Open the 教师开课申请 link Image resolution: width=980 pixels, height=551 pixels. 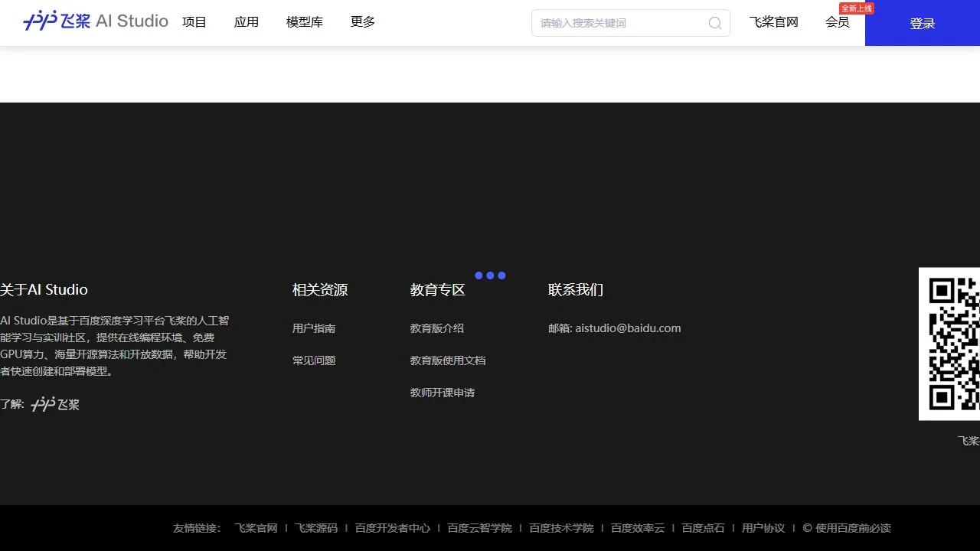pos(443,393)
